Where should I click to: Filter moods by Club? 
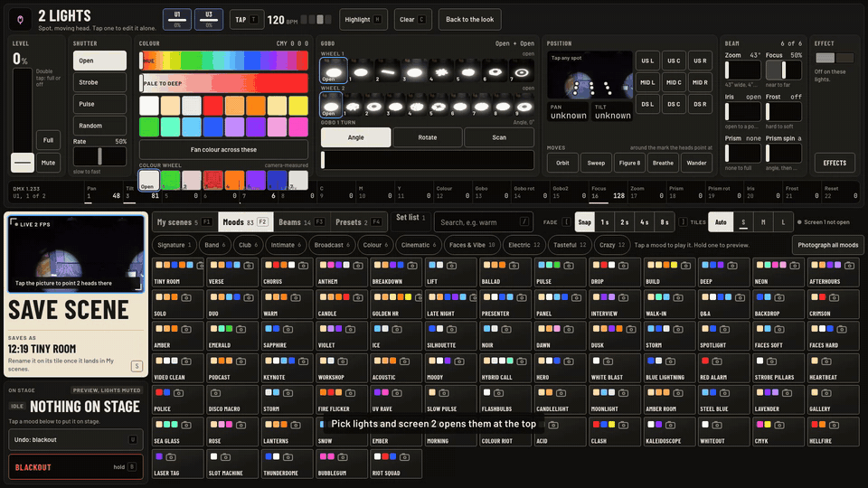point(248,245)
